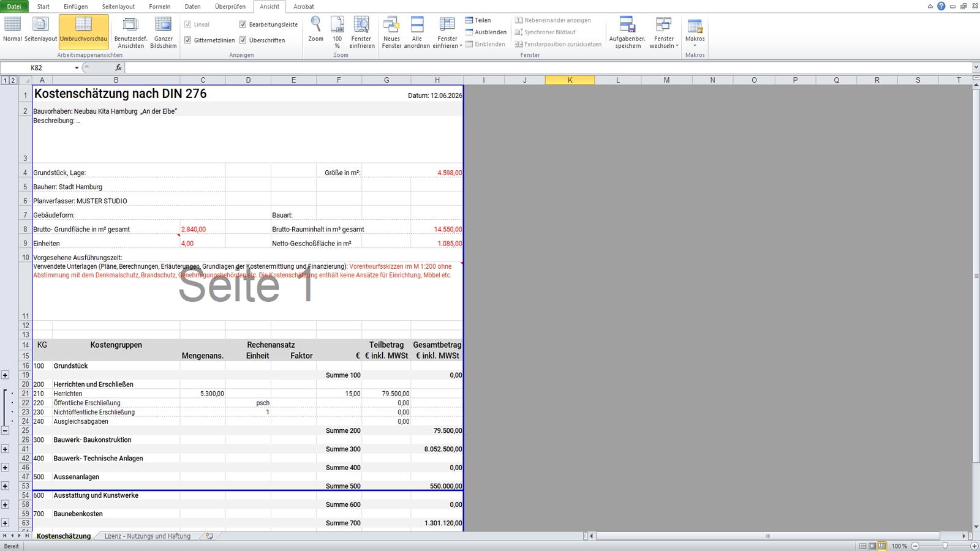
Task: Toggle Gitternetzlinien checkbox
Action: point(188,40)
